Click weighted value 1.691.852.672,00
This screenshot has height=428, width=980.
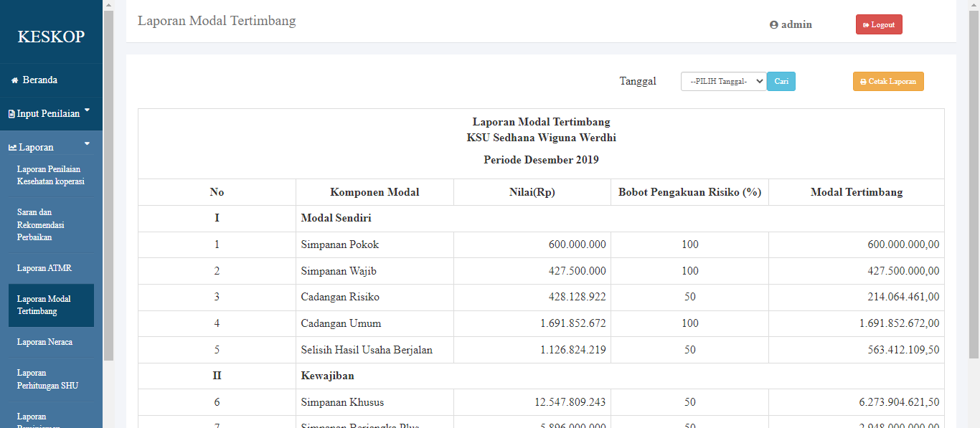click(x=899, y=323)
